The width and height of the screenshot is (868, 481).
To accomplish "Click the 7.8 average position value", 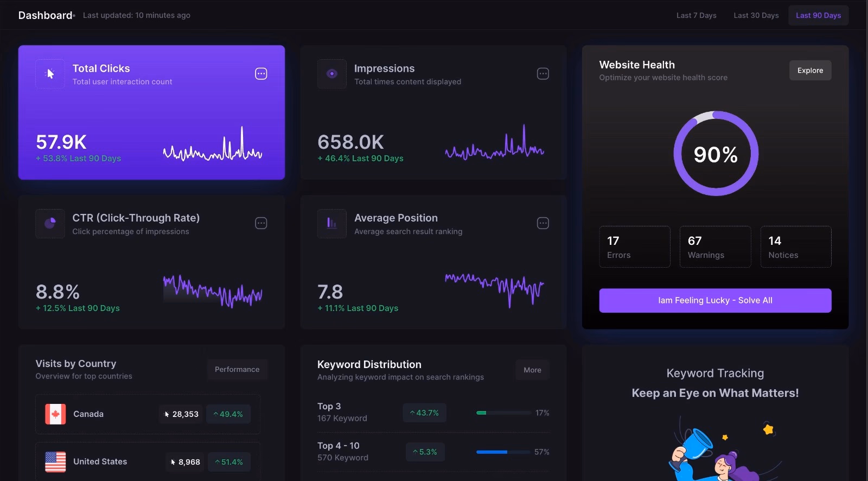I will [330, 292].
